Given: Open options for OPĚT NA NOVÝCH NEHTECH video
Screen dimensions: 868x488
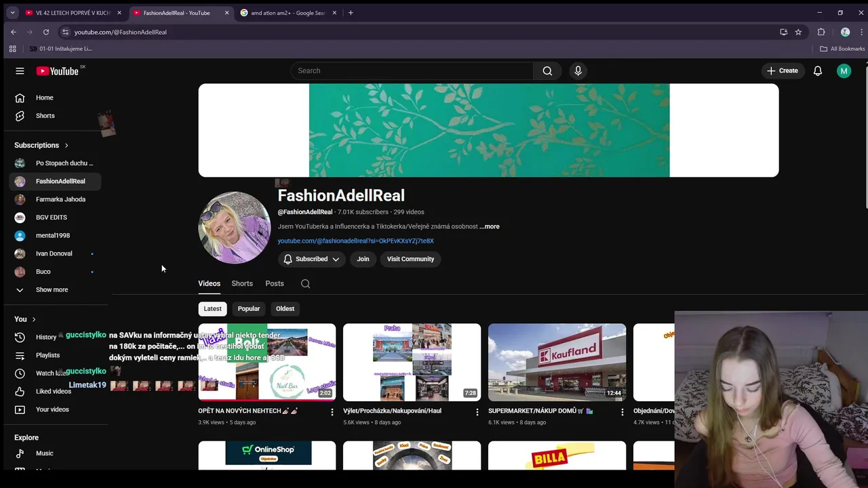Looking at the screenshot, I should (332, 411).
